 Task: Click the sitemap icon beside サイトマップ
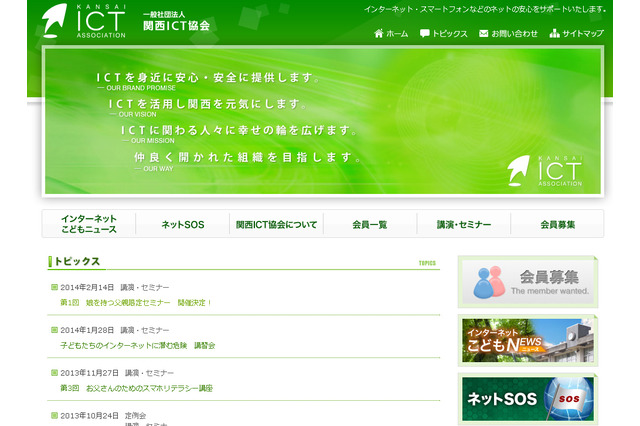554,33
